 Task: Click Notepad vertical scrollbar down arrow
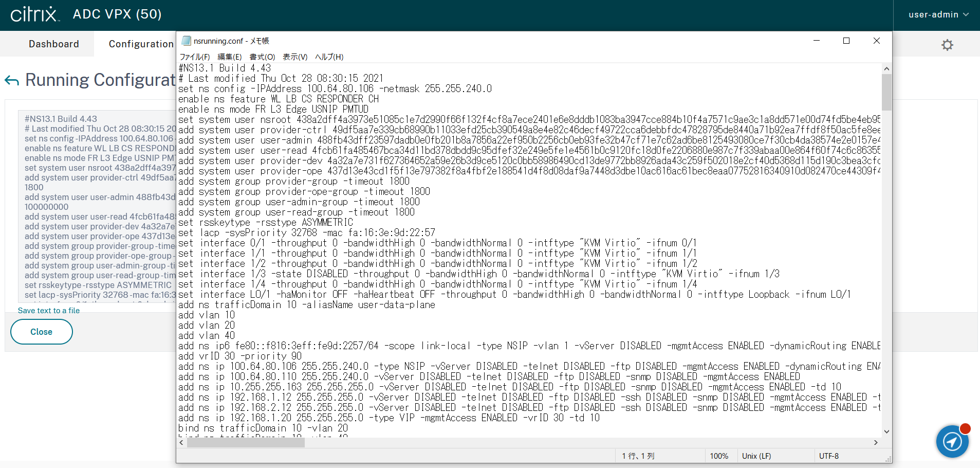pyautogui.click(x=886, y=432)
